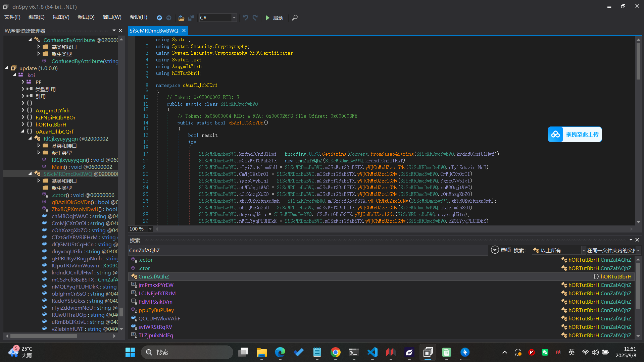Expand the AxqgmUtYfxh namespace

22,110
